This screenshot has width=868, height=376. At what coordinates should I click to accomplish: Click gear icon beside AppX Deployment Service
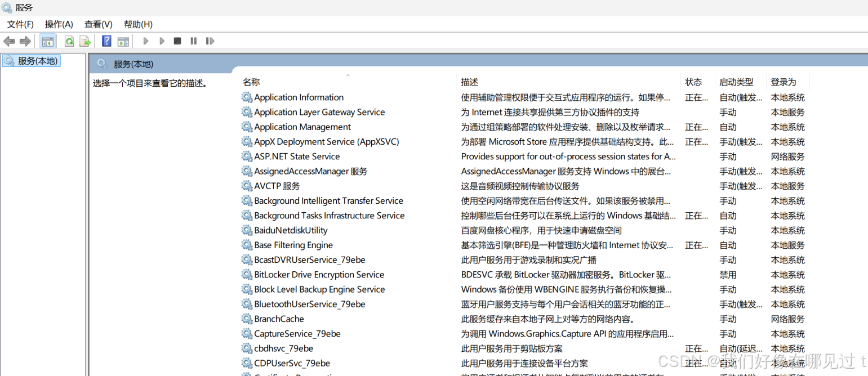click(247, 142)
